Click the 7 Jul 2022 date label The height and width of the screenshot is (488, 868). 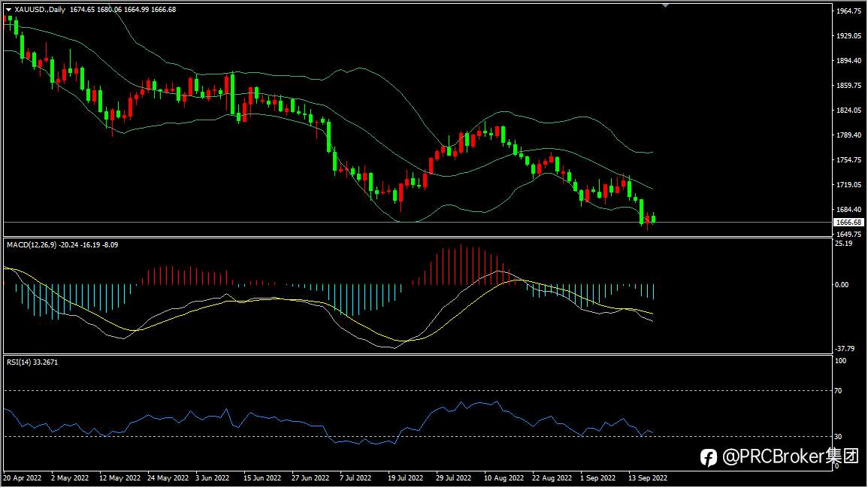click(x=355, y=478)
